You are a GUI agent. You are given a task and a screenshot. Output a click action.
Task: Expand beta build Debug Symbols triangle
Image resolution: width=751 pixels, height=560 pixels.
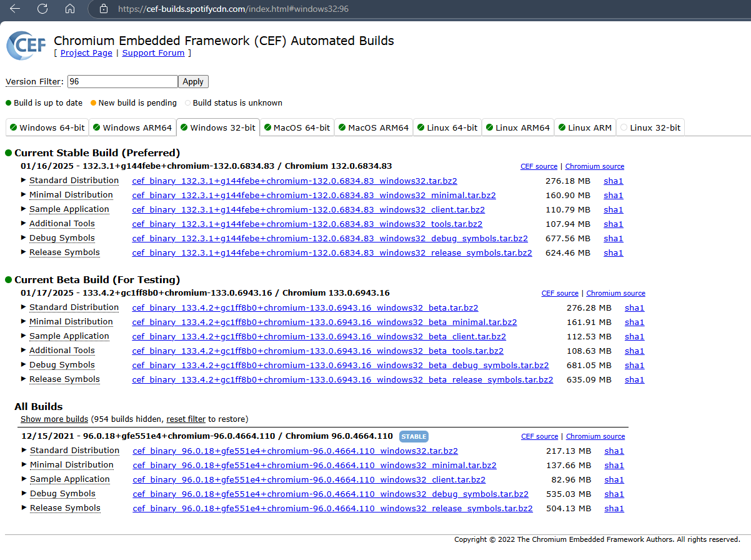[24, 364]
